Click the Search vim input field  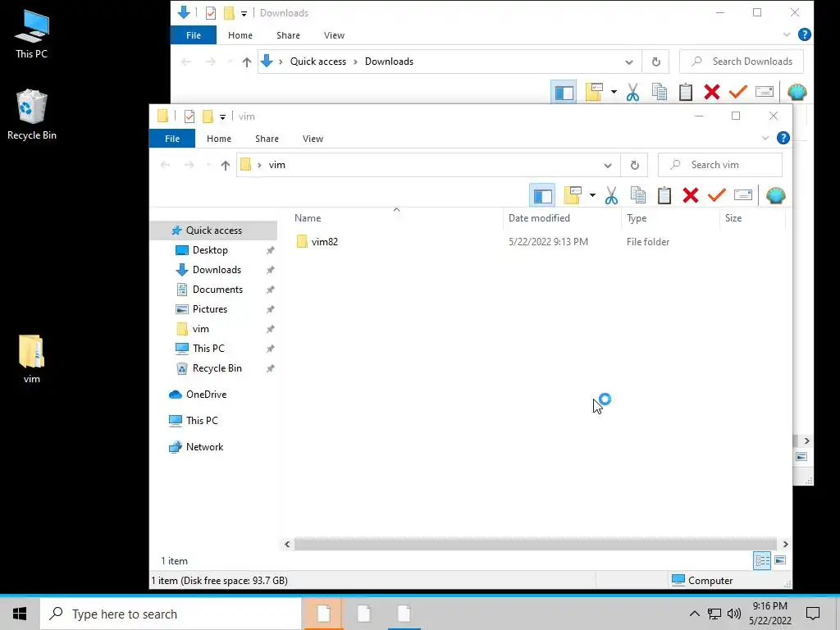pos(720,165)
